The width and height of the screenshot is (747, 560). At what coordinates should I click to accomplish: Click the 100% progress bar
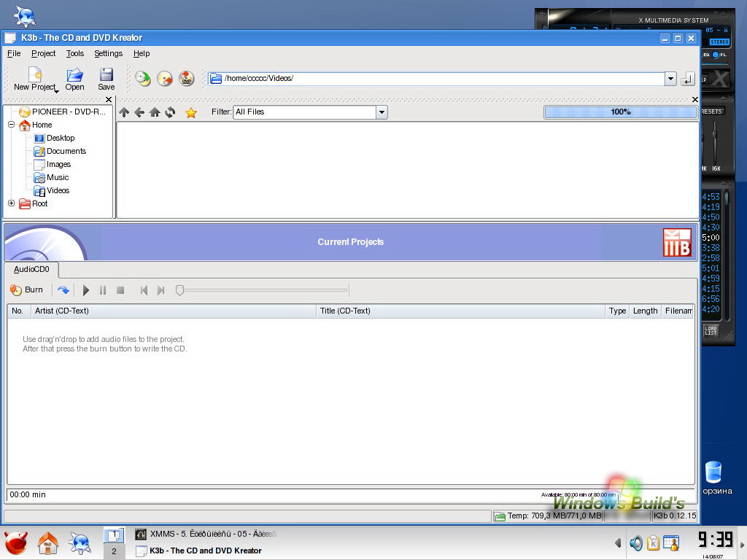tap(621, 112)
